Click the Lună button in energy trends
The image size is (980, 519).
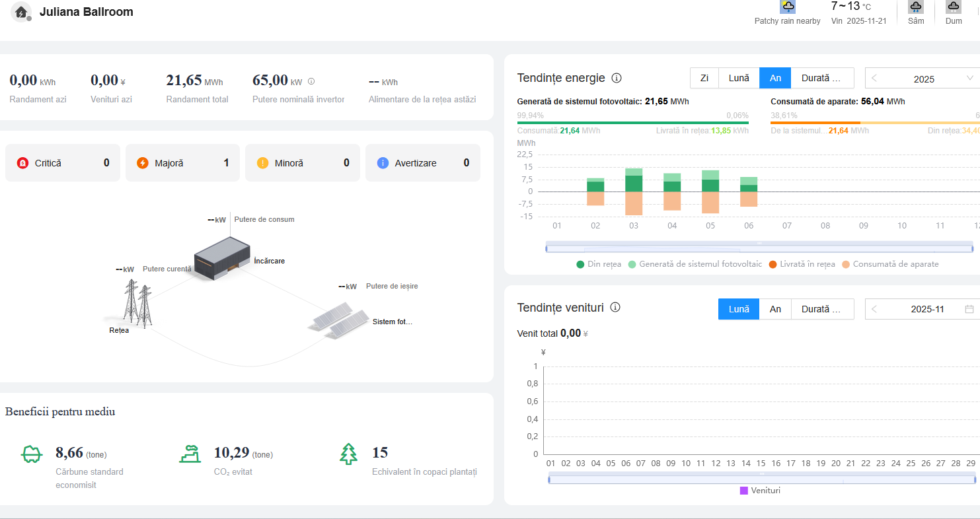[x=739, y=78]
